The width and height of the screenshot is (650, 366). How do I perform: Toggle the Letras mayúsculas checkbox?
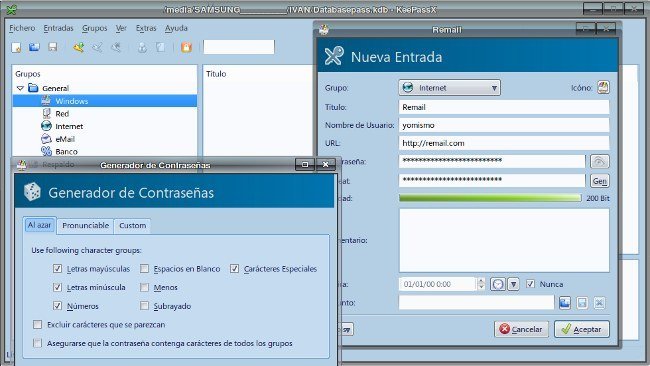pos(57,269)
